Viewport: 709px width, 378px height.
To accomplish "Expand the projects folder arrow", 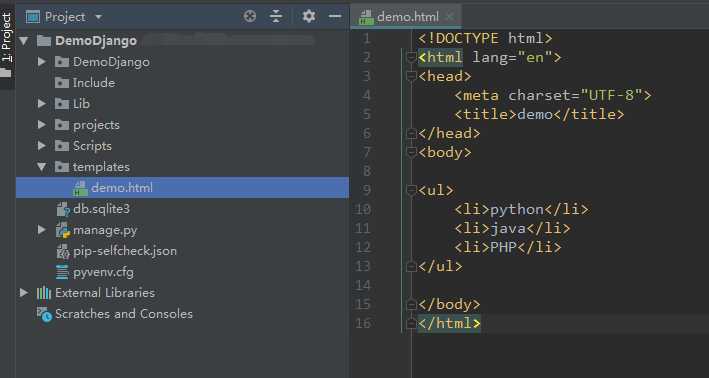I will [42, 124].
